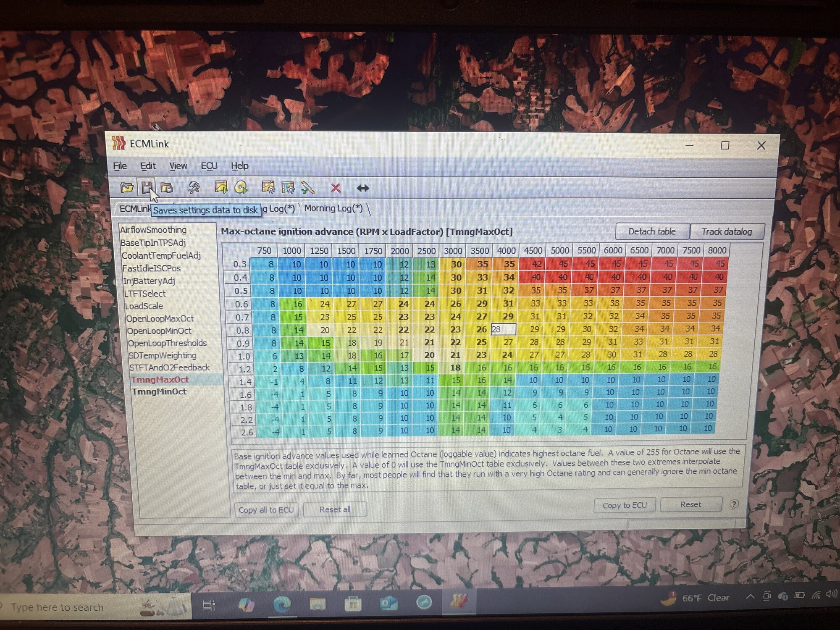Screen dimensions: 840x630
Task: Click the 0.8 load factor row header
Action: 240,330
